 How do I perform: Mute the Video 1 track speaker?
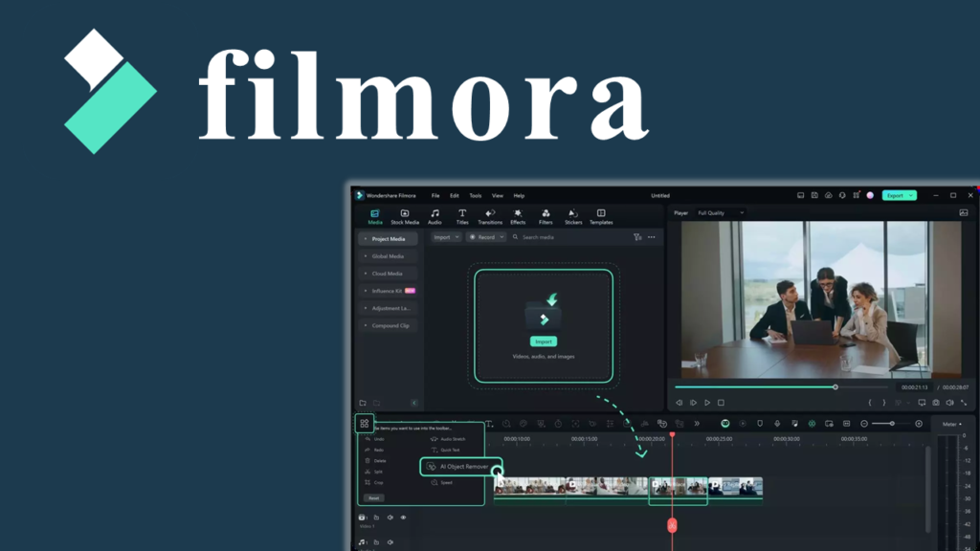(x=390, y=518)
